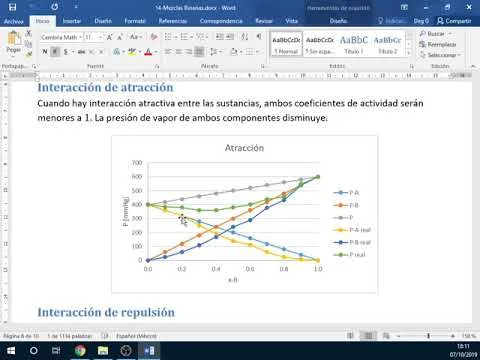The image size is (480, 360).
Task: Toggle justify alignment
Action: (199, 52)
